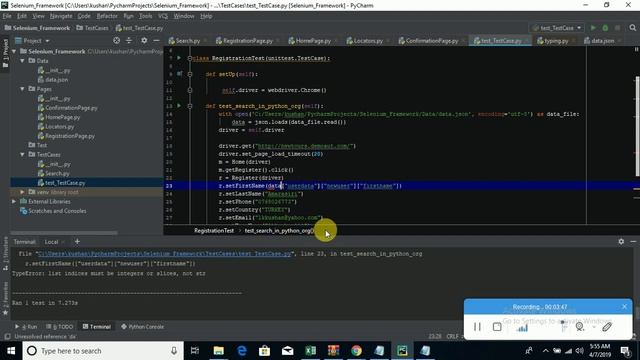This screenshot has width=640, height=360.
Task: Open Excel from taskbar
Action: pos(310,351)
